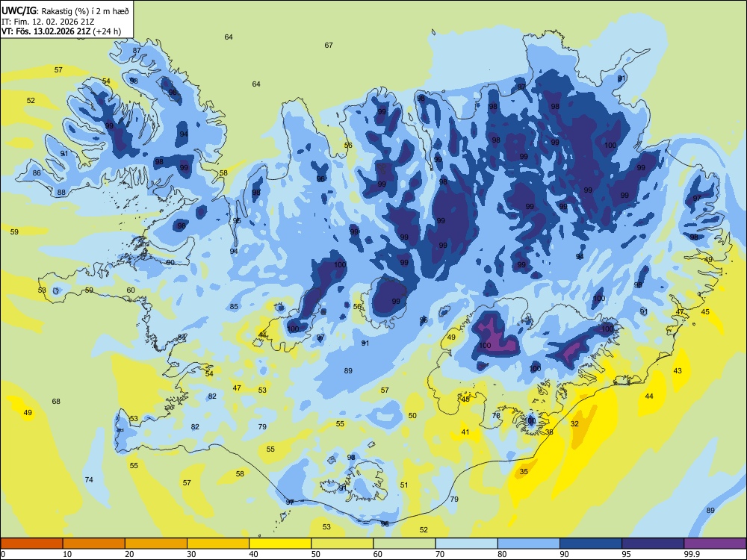747x560 pixels.
Task: Click the map humidity value '67'
Action: 329,46
